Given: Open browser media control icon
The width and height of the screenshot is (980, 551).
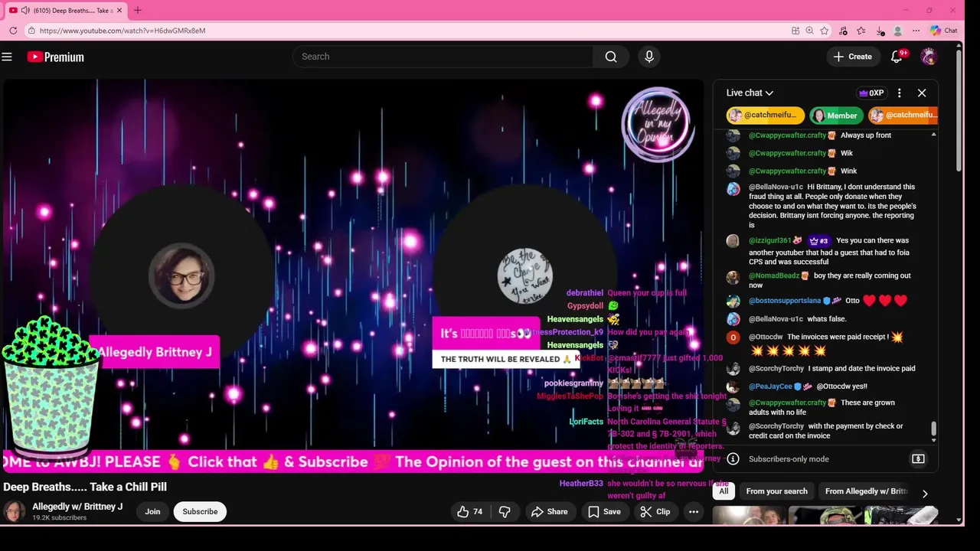Looking at the screenshot, I should [x=843, y=31].
